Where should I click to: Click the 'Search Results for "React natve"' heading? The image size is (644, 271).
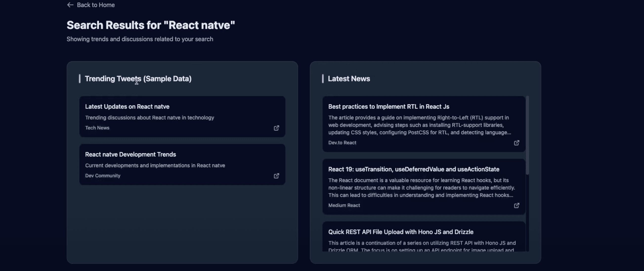click(151, 25)
